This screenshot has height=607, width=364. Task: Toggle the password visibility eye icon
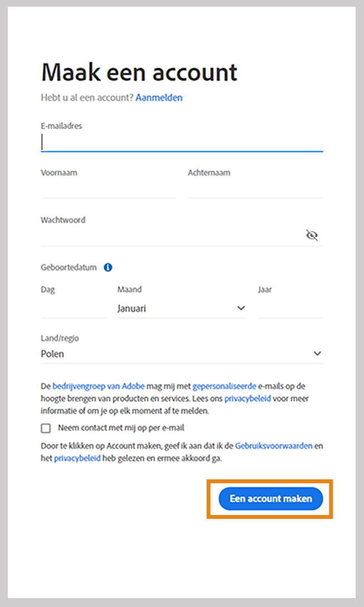[x=312, y=235]
